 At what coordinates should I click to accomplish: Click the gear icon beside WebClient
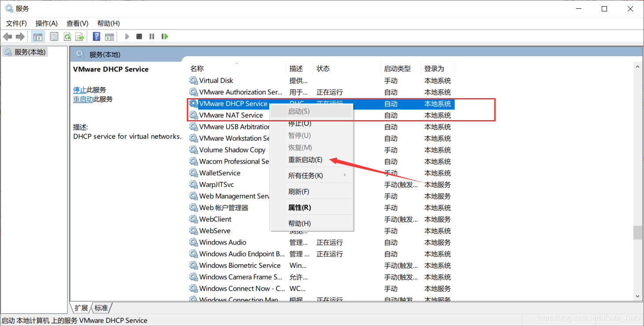click(193, 219)
